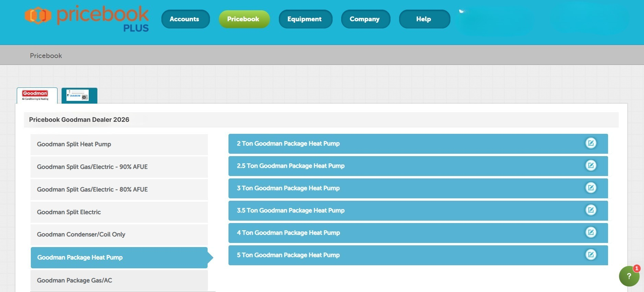The height and width of the screenshot is (292, 644).
Task: Select Goodman Split Heat Pump category
Action: [x=119, y=144]
